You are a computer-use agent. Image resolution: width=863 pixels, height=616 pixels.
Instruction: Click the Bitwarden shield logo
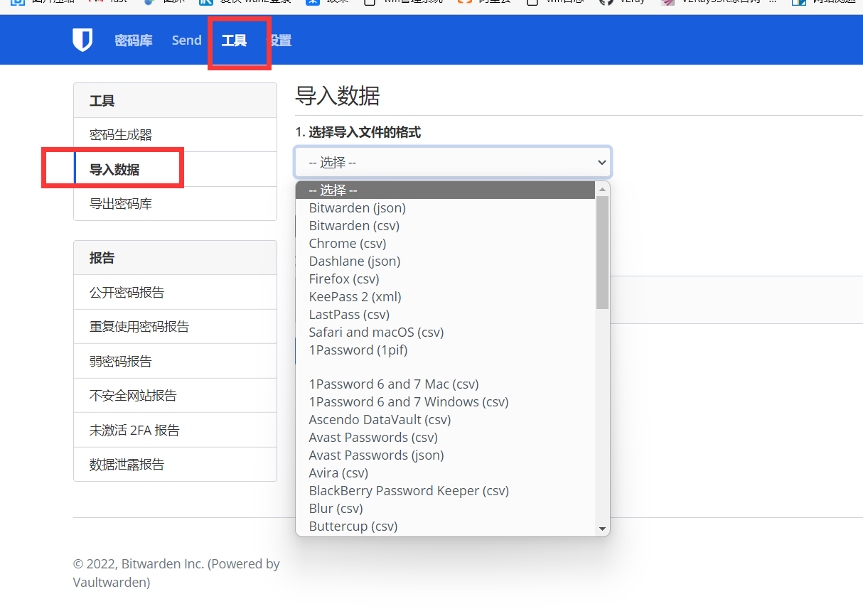coord(82,40)
